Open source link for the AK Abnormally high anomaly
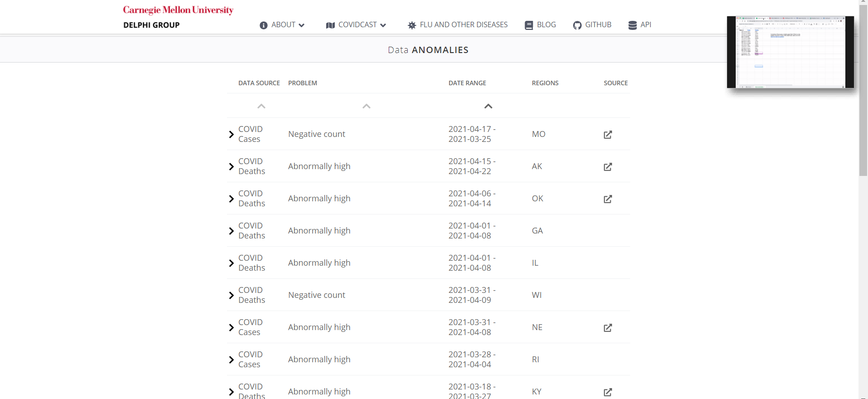Screen dimensions: 868x399 point(608,166)
